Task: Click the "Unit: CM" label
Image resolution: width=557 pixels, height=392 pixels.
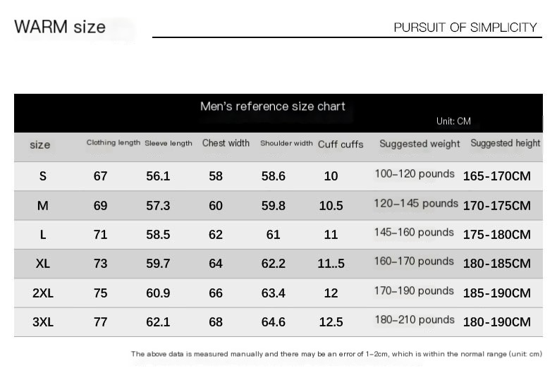Action: [x=453, y=121]
